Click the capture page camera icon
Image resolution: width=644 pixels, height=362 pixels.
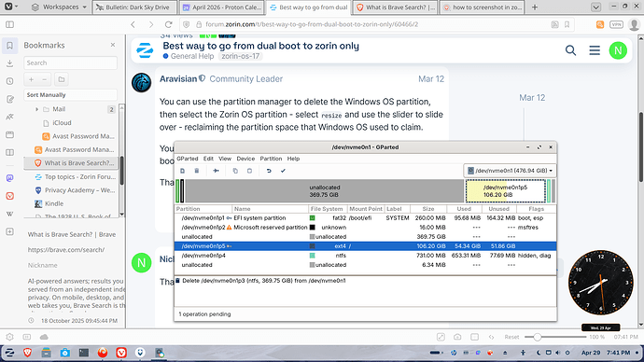tap(457, 337)
